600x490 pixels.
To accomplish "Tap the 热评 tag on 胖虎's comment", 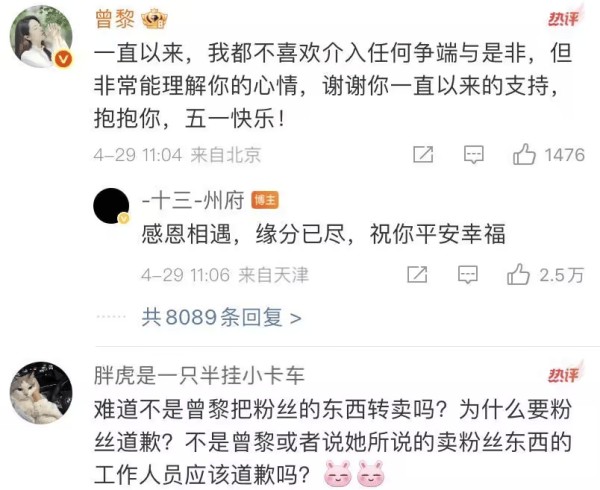I will [x=564, y=375].
